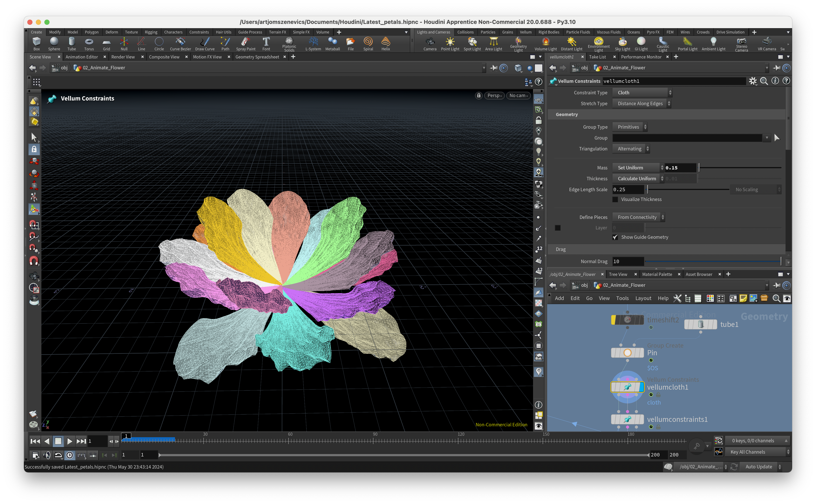Switch to the Render View tab

(123, 57)
